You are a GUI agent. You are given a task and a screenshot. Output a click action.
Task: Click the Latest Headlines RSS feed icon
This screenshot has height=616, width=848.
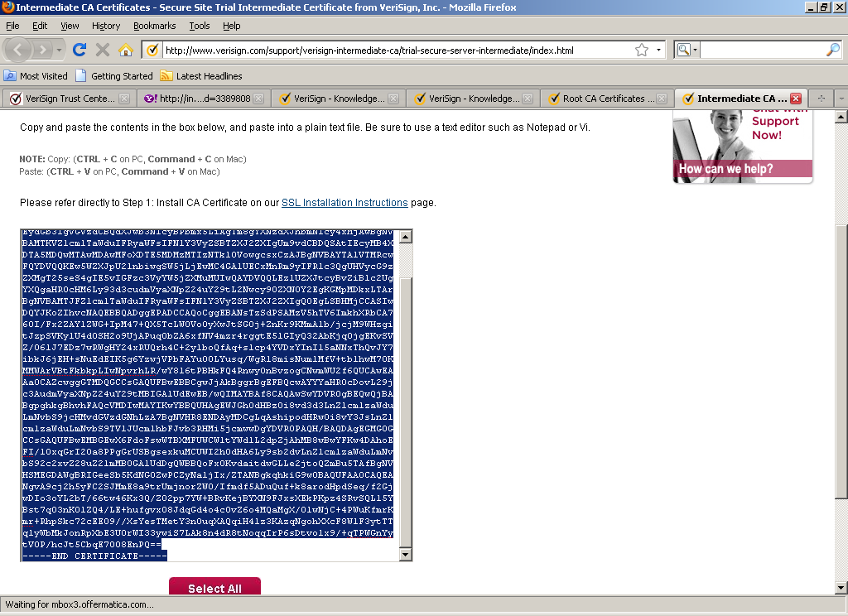[166, 75]
